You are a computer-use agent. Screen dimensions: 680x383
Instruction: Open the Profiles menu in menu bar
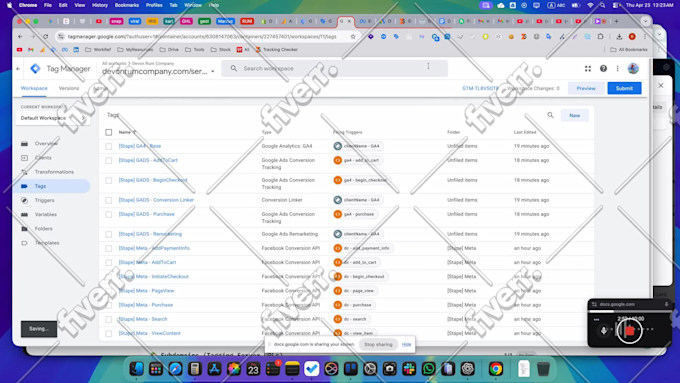pyautogui.click(x=154, y=5)
